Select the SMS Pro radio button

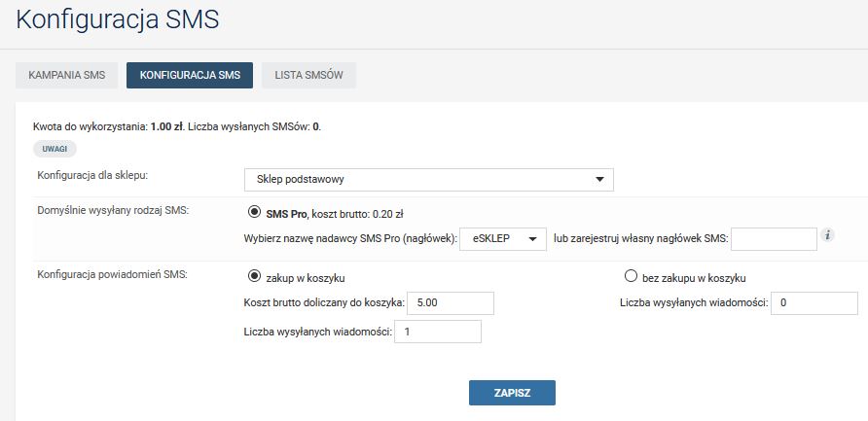tap(255, 212)
